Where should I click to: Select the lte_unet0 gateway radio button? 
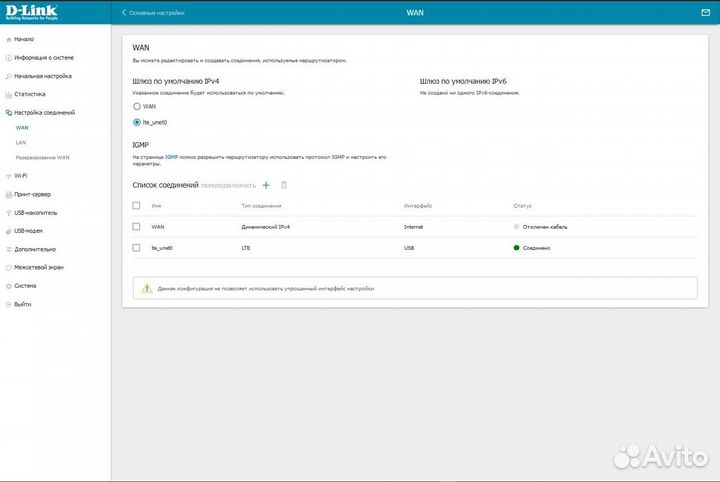pyautogui.click(x=137, y=122)
